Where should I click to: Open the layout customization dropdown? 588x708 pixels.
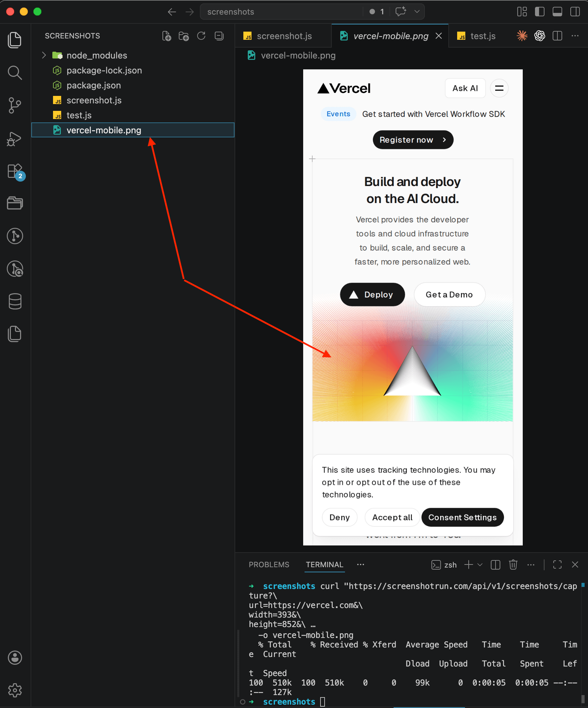point(522,11)
